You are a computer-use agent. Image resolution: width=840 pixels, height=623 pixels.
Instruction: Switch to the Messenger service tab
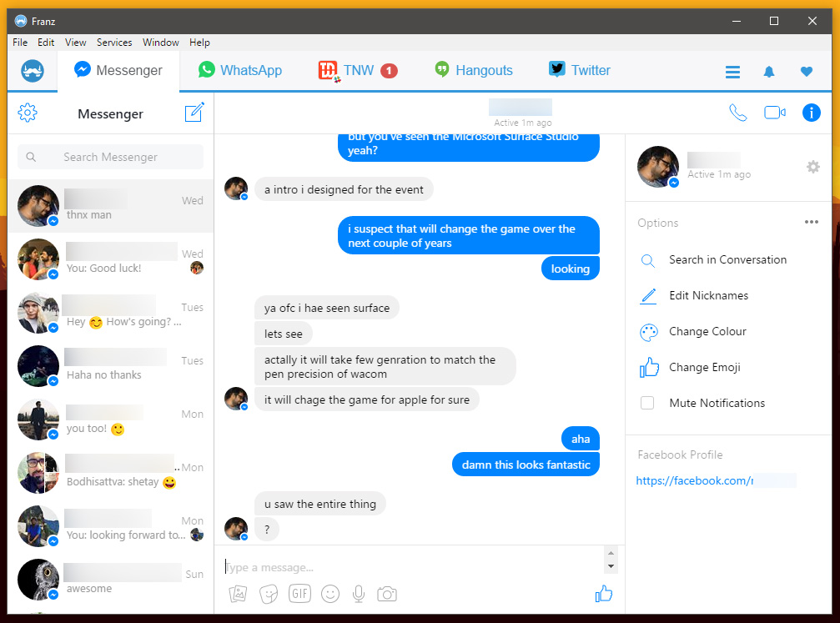[x=118, y=70]
